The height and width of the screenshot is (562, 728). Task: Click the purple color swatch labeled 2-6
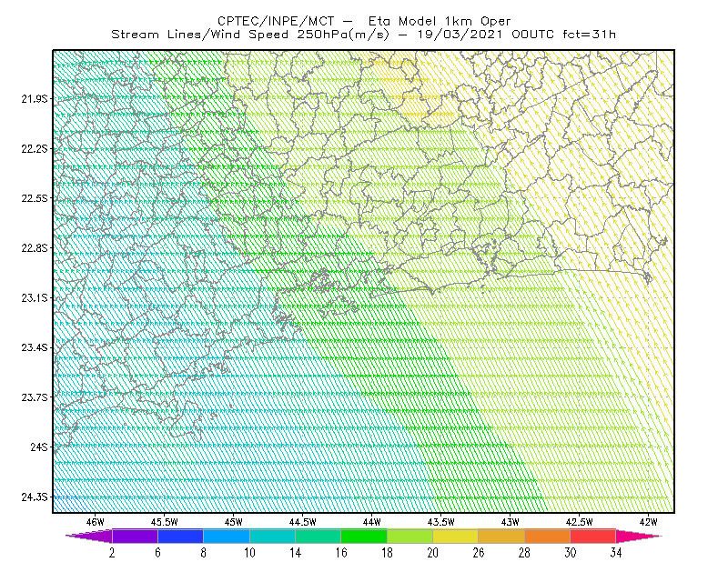tap(135, 536)
